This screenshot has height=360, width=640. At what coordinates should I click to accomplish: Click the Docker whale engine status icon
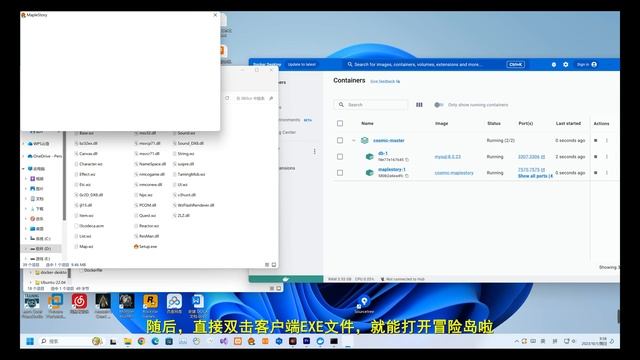tap(286, 279)
